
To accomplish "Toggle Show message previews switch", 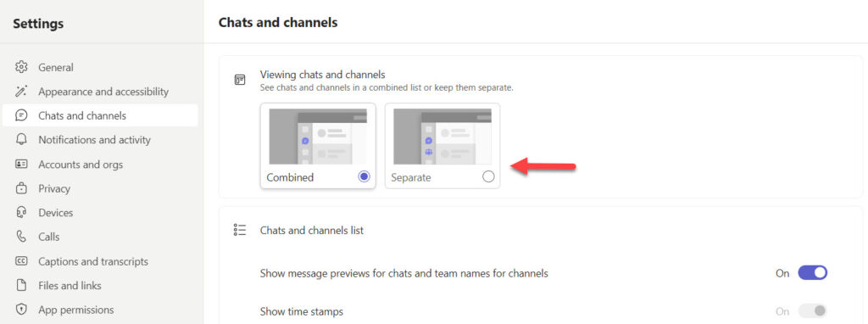I will 812,272.
